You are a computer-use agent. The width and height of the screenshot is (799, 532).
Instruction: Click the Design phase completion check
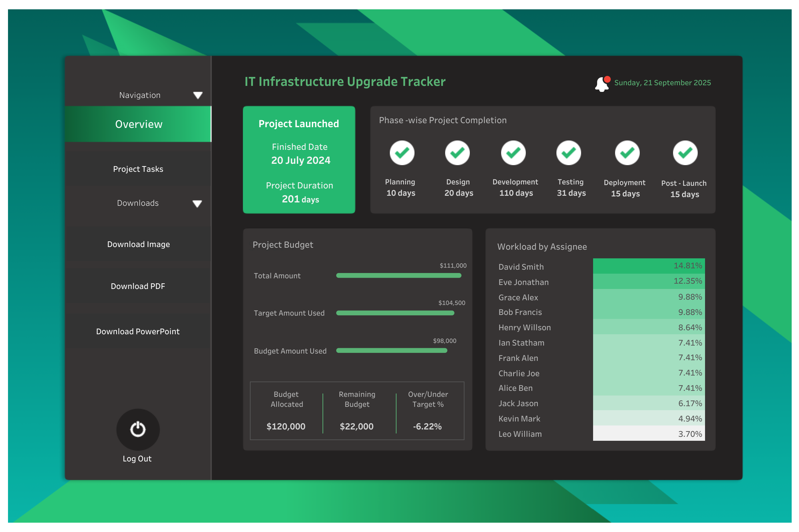457,153
